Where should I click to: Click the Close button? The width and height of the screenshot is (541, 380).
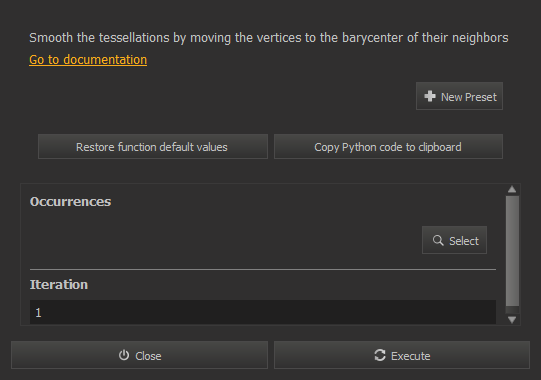(139, 355)
